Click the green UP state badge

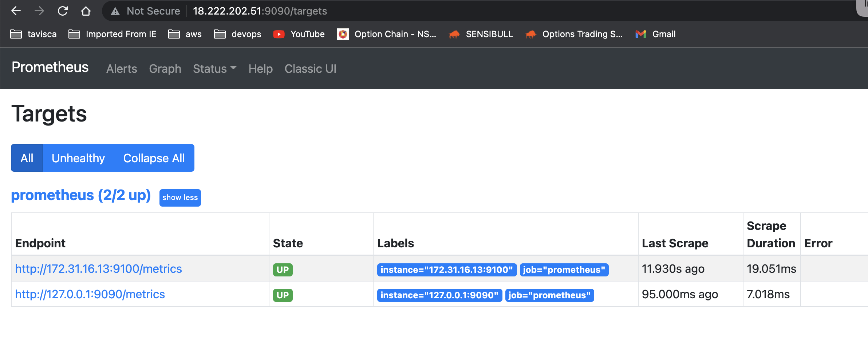(283, 270)
